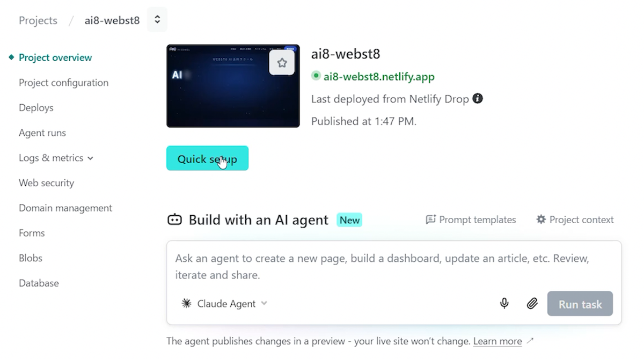Click 'Last deployed from Netlify Drop' text
Viewport: 644px width, 359px height.
390,99
